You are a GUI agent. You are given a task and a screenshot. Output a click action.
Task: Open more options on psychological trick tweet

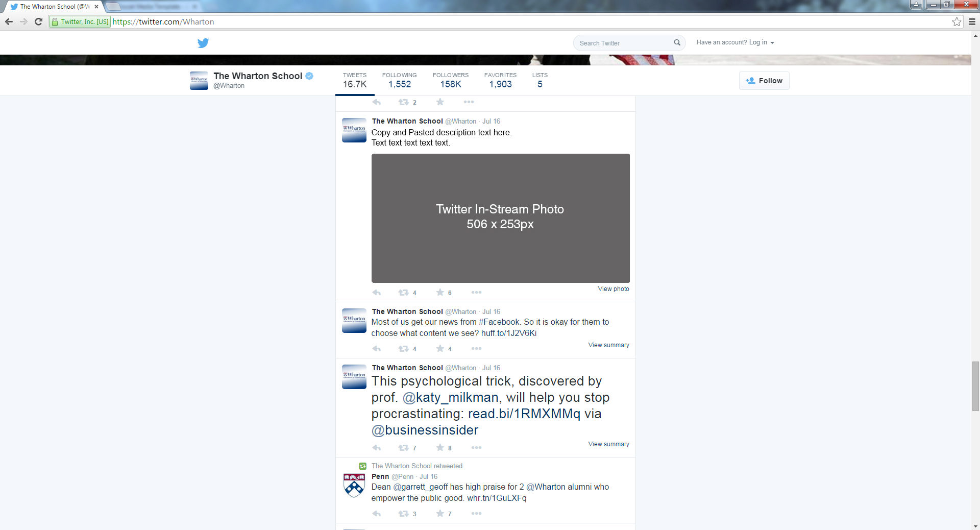point(476,448)
